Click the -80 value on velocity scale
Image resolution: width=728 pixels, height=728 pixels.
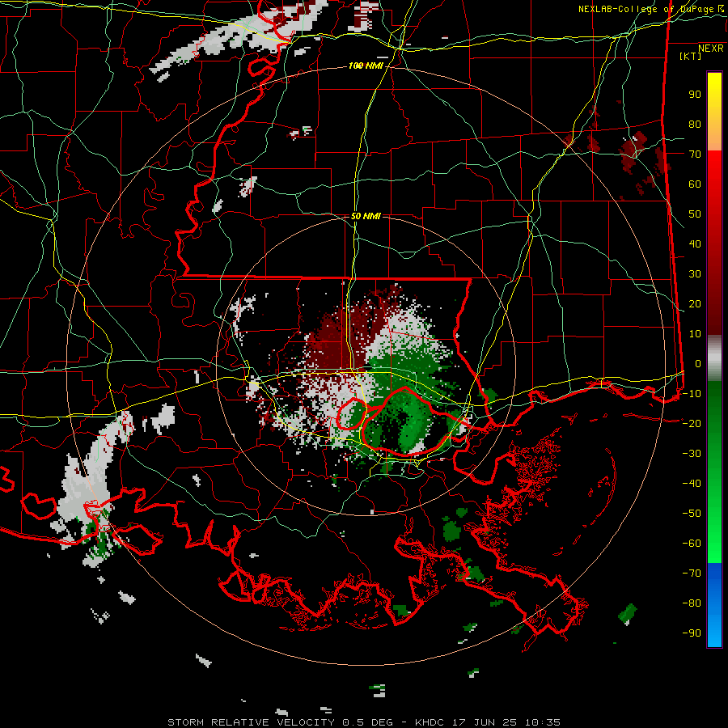[692, 603]
